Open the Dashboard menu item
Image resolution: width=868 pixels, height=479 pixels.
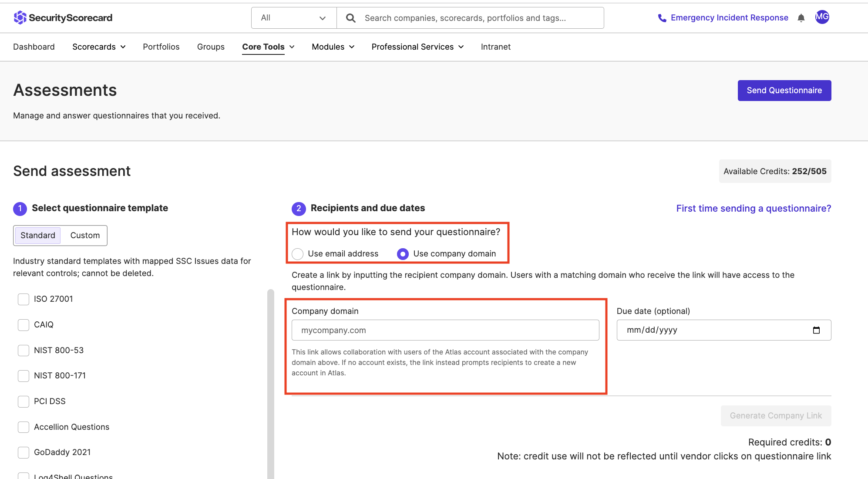point(34,47)
